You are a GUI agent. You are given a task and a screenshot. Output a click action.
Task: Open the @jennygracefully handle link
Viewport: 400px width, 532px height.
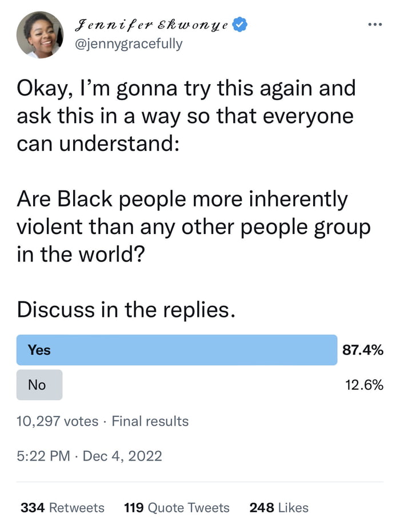[x=129, y=44]
